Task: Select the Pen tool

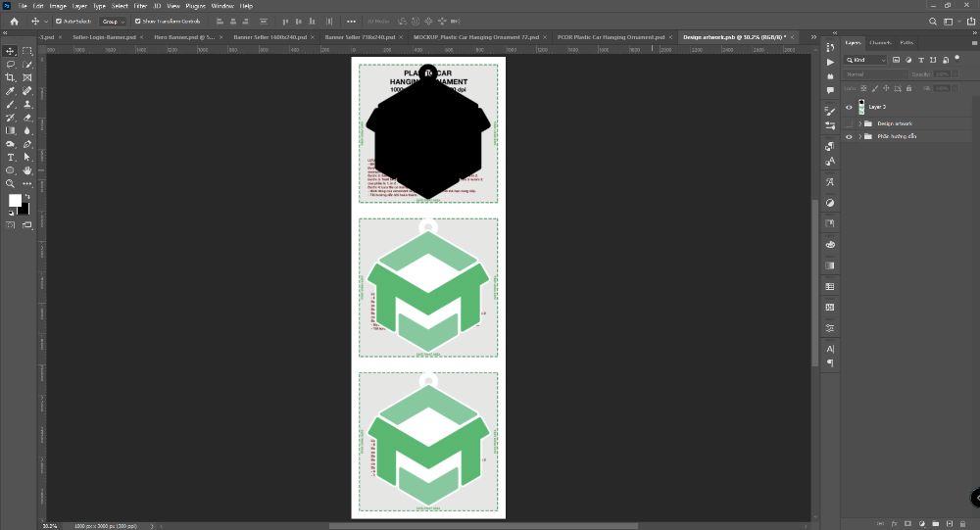Action: pos(26,144)
